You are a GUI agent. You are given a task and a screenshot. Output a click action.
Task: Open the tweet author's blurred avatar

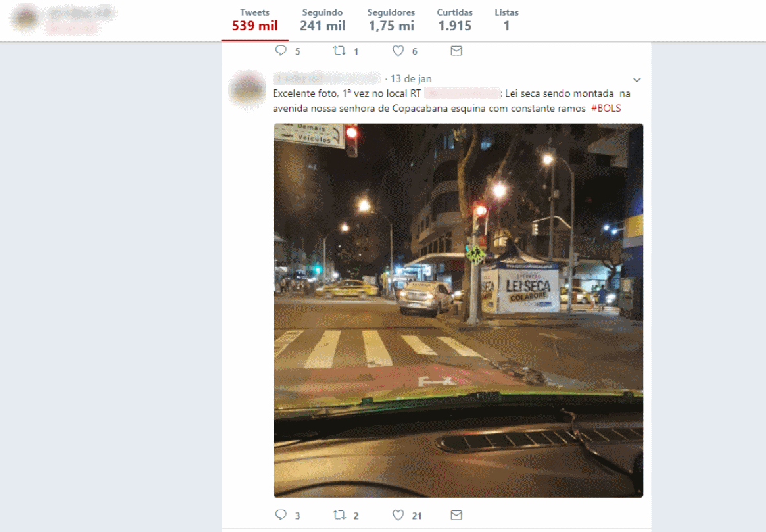click(248, 89)
